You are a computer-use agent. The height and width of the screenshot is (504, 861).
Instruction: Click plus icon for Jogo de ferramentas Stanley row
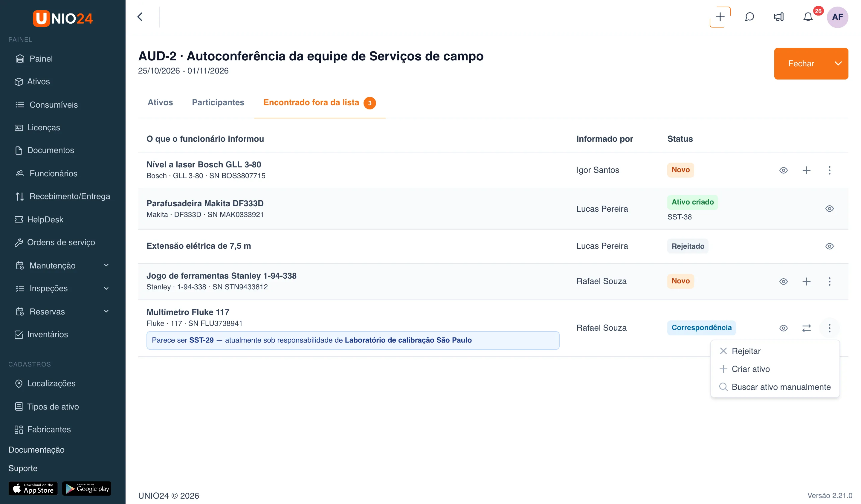coord(806,281)
